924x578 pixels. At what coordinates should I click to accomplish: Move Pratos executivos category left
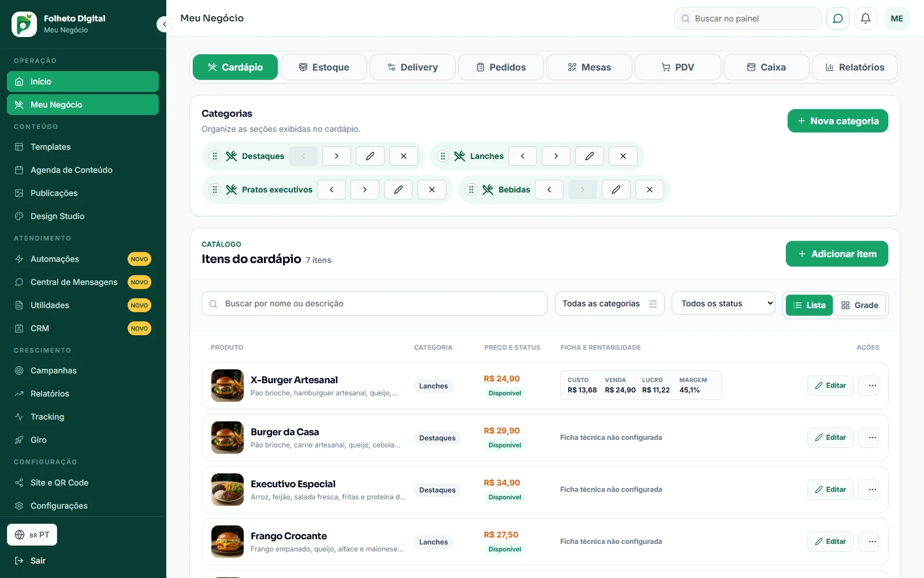coord(331,190)
